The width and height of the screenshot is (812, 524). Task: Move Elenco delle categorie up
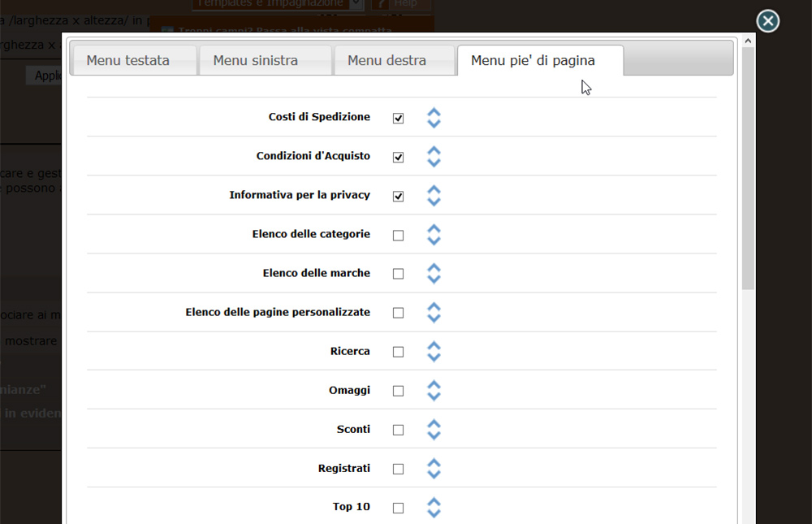click(x=434, y=230)
